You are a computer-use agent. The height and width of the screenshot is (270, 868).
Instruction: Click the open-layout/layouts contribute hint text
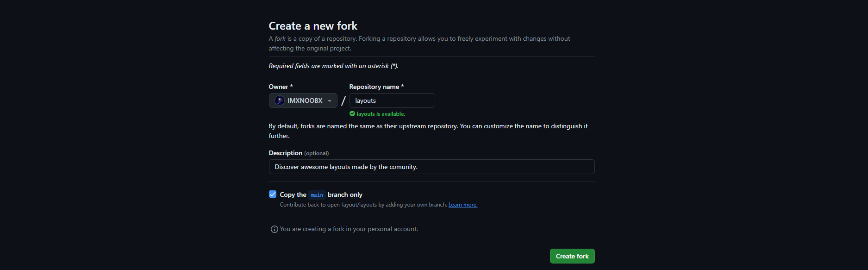pos(362,204)
